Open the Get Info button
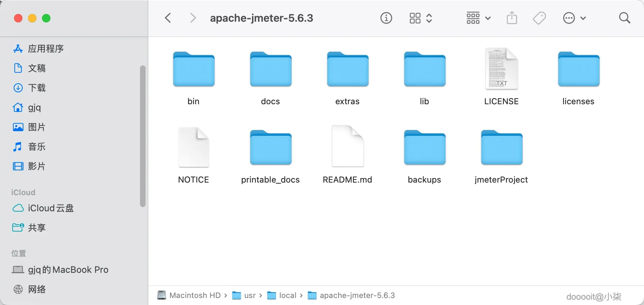This screenshot has height=305, width=644. (x=386, y=18)
